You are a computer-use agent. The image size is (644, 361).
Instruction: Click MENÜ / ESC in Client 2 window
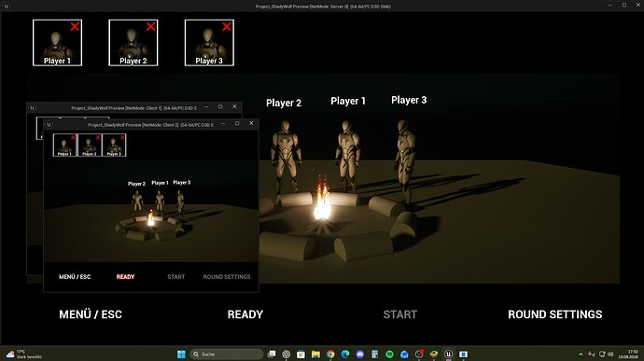[75, 277]
